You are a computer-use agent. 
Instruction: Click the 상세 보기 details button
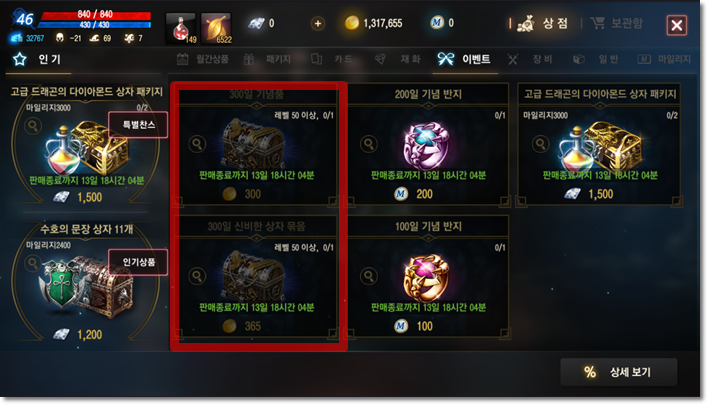tap(619, 372)
